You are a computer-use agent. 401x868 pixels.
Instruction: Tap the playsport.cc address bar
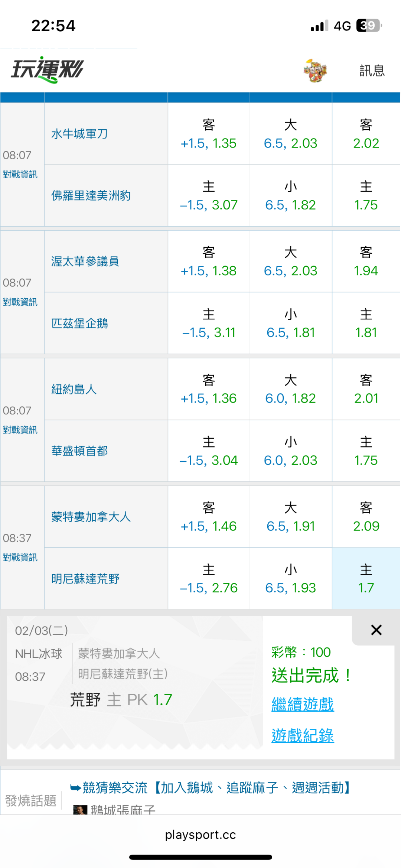[x=200, y=835]
